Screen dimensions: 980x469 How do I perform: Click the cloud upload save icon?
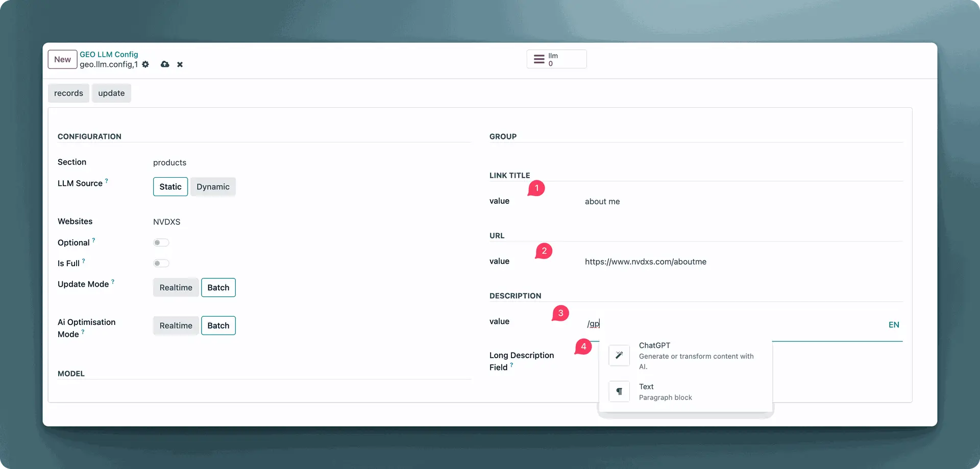(165, 64)
